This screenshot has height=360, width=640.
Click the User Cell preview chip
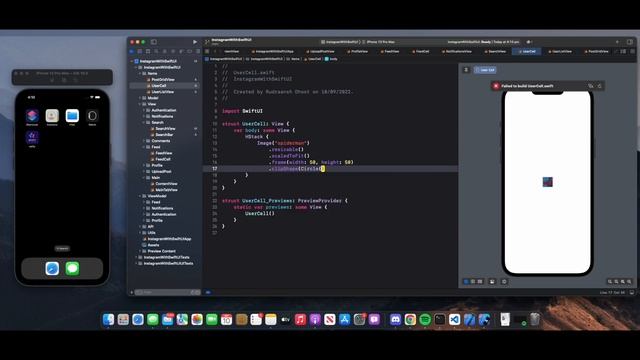coord(485,70)
